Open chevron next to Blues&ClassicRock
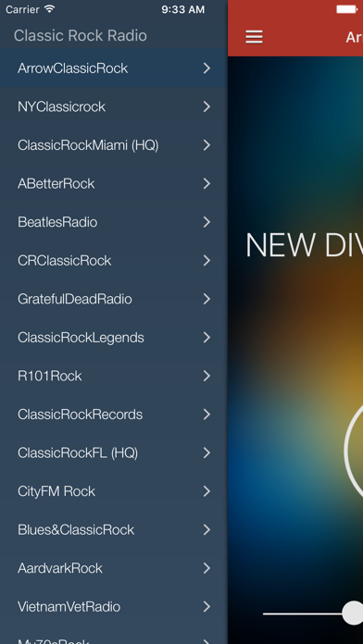 pyautogui.click(x=207, y=530)
